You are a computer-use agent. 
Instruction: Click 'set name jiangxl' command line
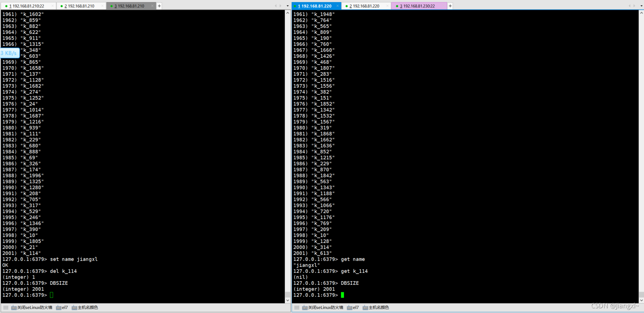[74, 259]
